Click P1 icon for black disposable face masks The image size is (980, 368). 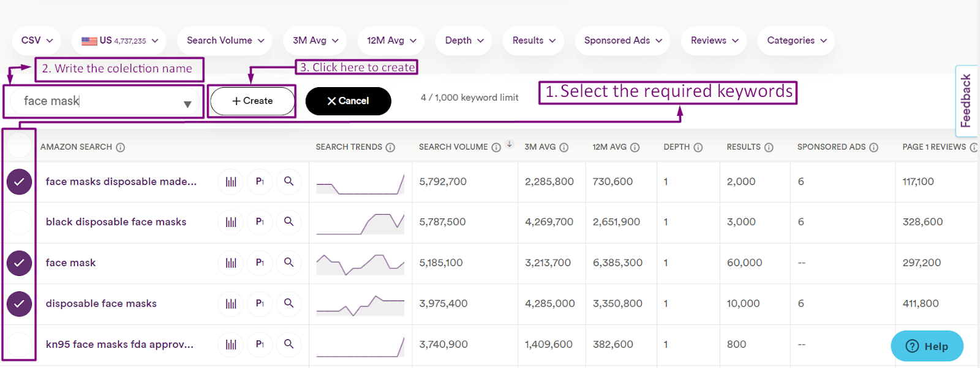coord(260,222)
